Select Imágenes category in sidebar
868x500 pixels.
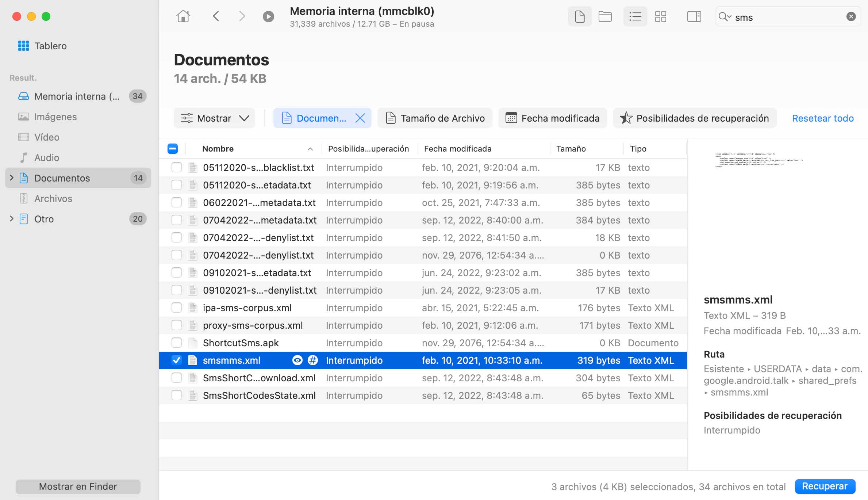point(78,117)
